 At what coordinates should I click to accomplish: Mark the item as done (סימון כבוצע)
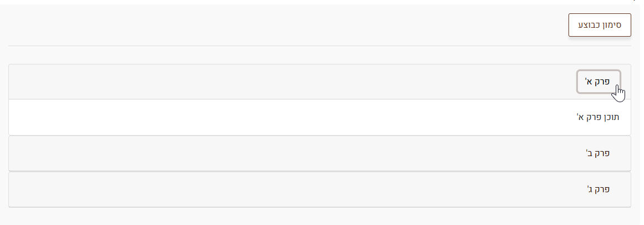[600, 25]
